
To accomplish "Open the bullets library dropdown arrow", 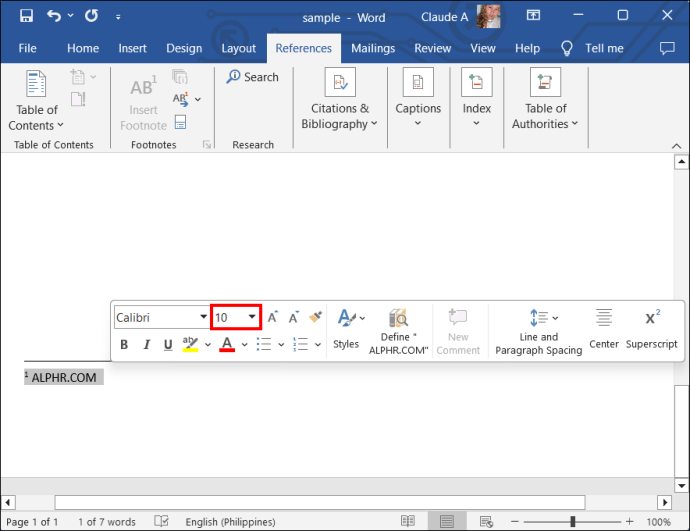I will coord(281,344).
